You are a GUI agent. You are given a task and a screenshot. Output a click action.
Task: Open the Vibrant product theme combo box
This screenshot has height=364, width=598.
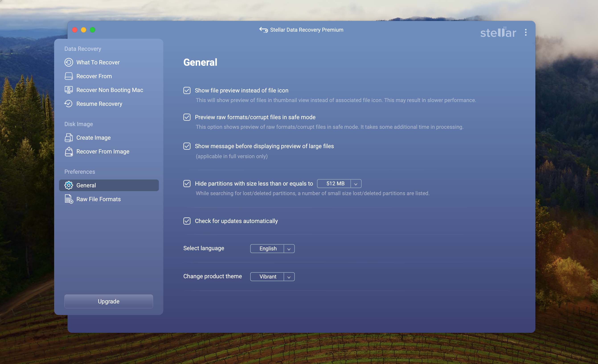click(272, 277)
